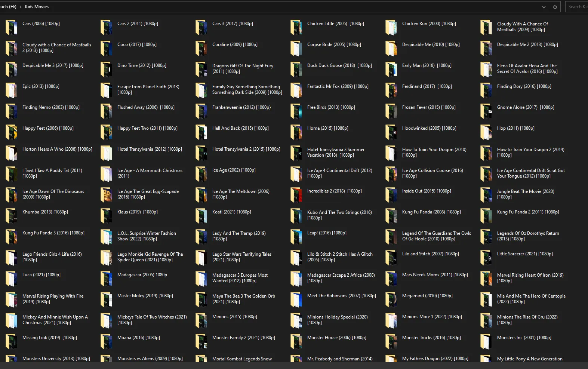
Task: Click the Chicken Little (2005) [1080p] label
Action: 336,24
